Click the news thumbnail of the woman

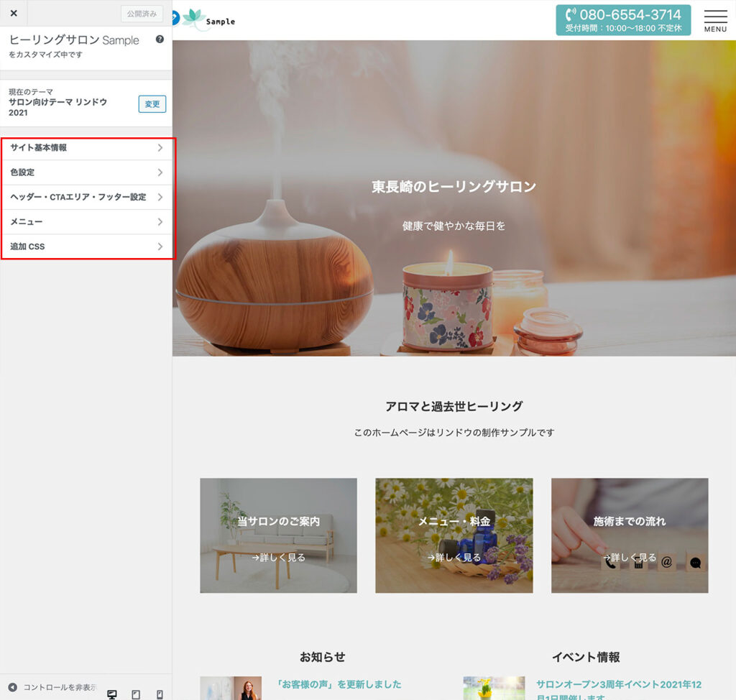231,689
